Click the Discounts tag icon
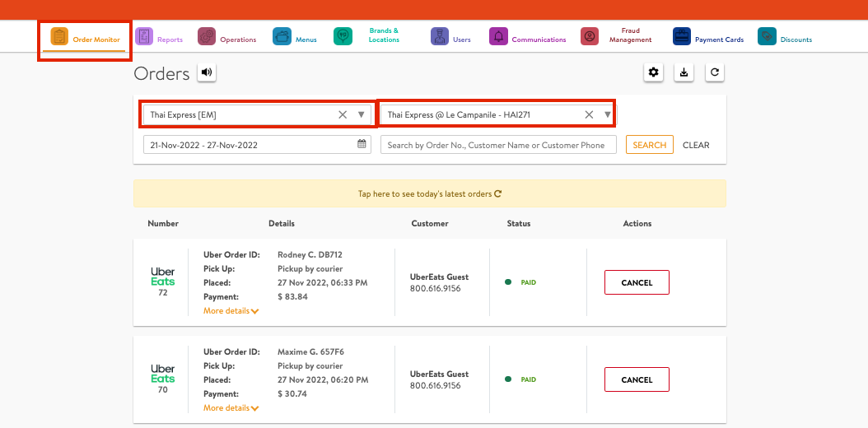Viewport: 868px width, 428px height. [x=767, y=36]
